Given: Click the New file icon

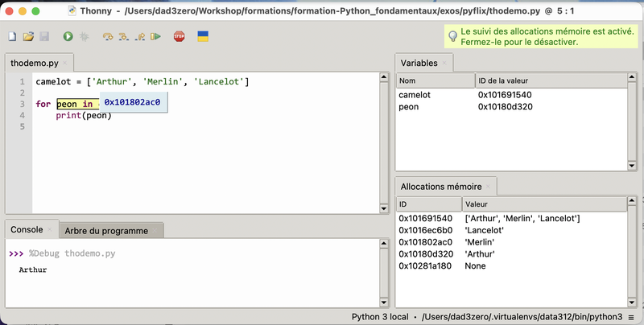Looking at the screenshot, I should [x=12, y=36].
